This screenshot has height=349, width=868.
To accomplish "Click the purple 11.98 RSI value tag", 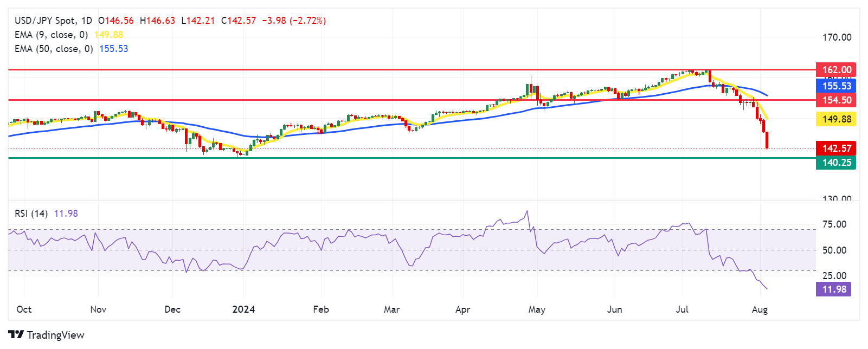I will click(x=833, y=289).
